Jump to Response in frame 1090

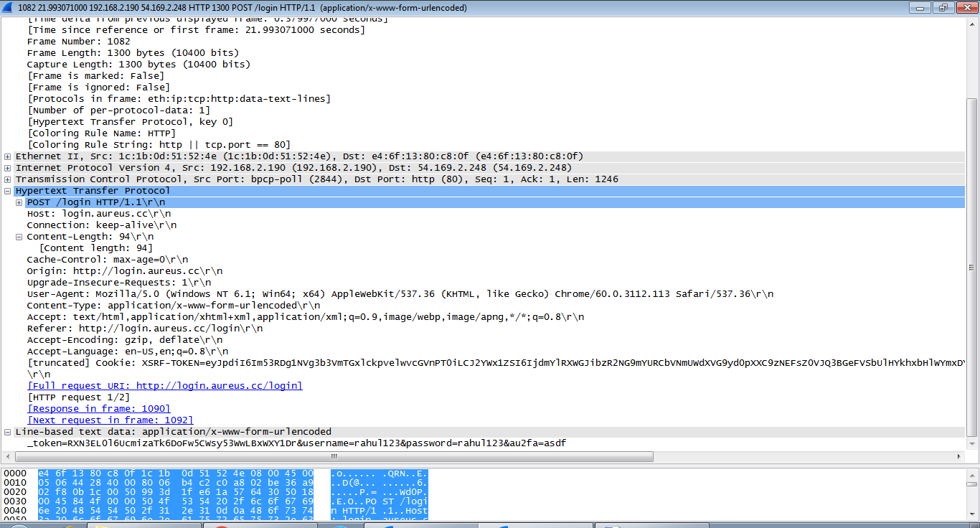click(98, 409)
